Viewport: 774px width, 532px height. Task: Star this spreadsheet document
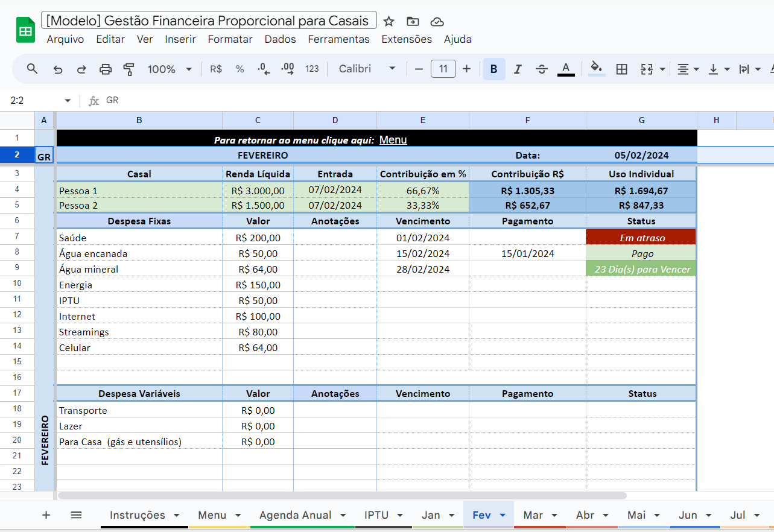coord(389,22)
